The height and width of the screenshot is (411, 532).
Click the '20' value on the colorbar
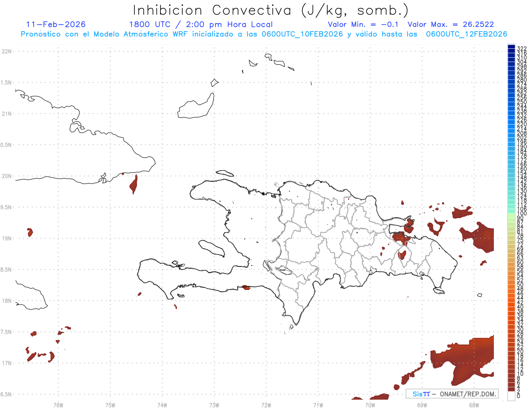coord(520,351)
